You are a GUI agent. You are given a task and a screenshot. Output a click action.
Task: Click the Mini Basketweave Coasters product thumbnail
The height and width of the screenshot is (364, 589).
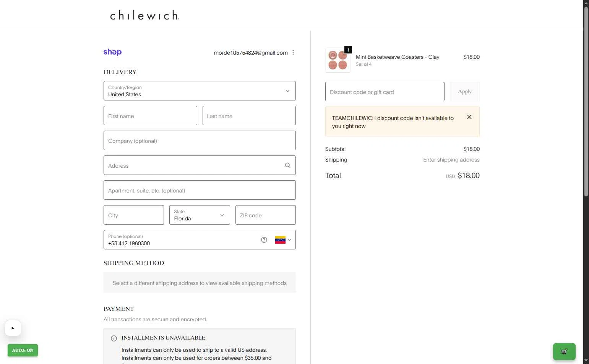[338, 60]
